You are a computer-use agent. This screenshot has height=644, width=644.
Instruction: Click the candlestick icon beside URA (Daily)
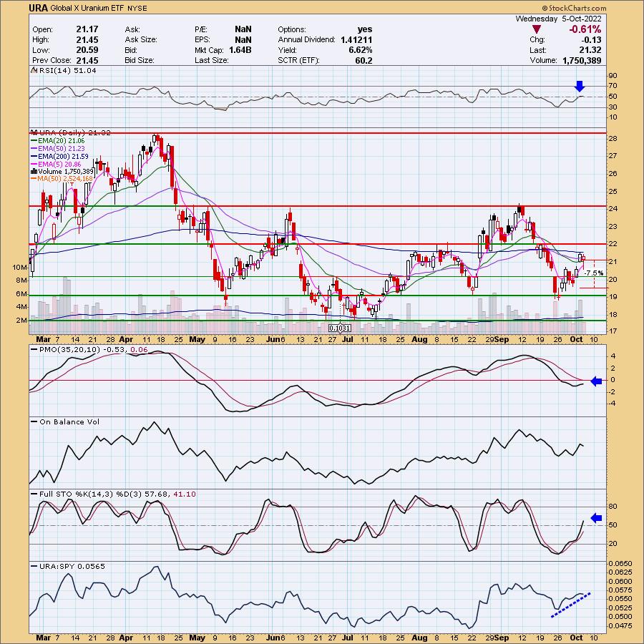pos(34,132)
